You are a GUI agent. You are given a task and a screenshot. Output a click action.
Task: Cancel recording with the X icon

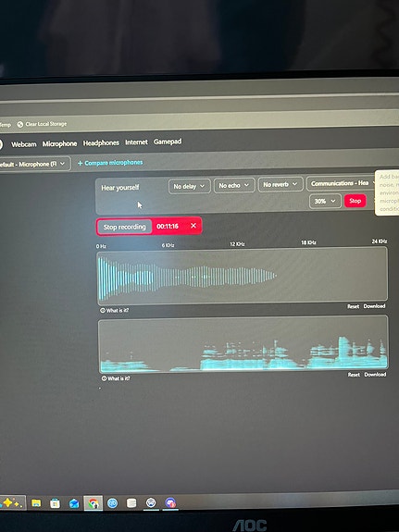193,226
